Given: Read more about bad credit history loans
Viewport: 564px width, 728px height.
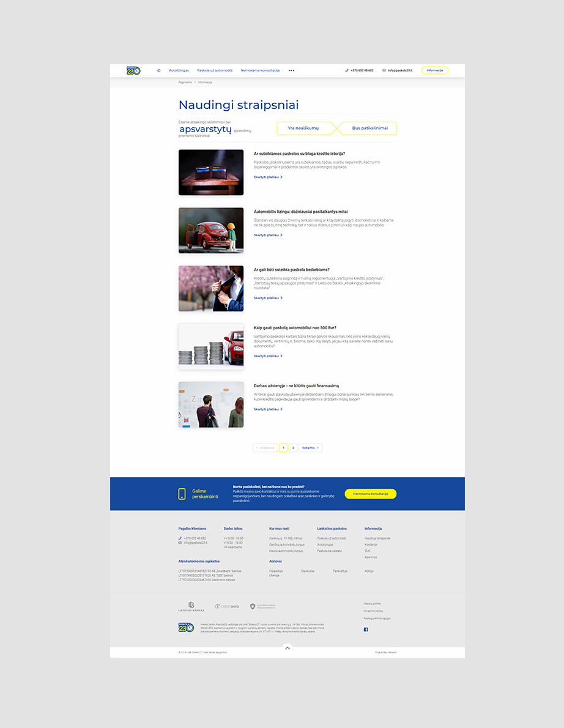Looking at the screenshot, I should [x=268, y=177].
